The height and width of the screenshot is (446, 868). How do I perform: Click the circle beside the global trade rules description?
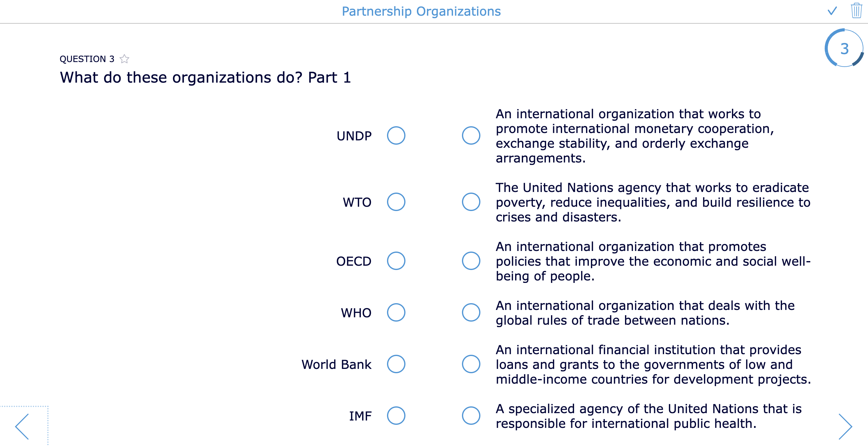tap(471, 313)
